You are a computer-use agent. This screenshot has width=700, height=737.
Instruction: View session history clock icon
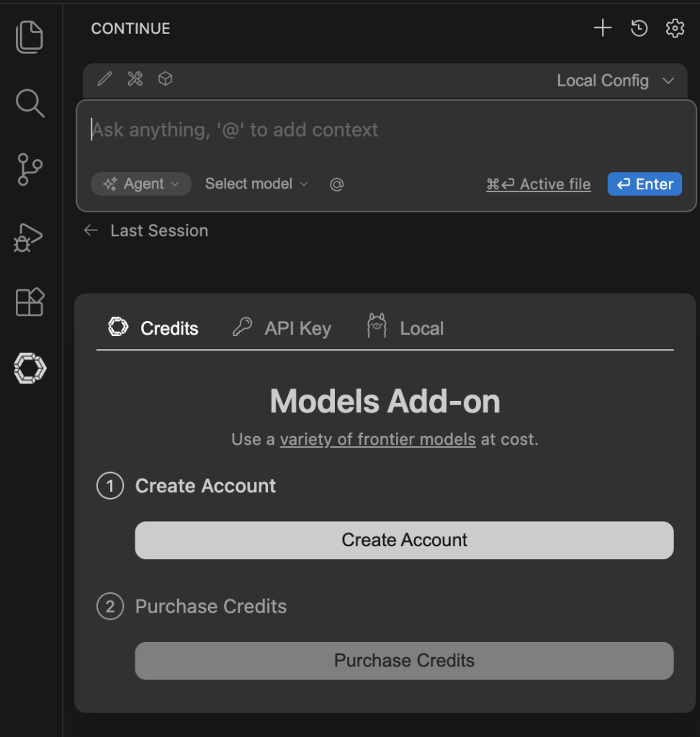tap(639, 28)
